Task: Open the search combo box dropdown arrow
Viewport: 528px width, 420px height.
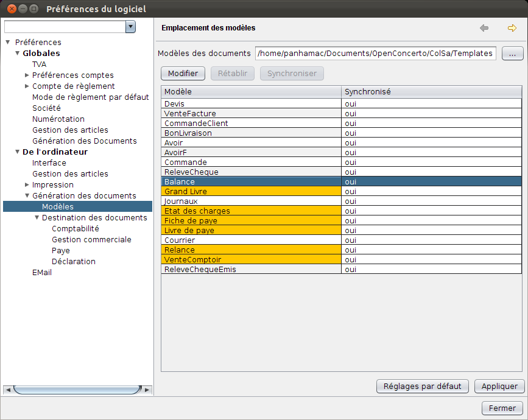Action: (130, 27)
